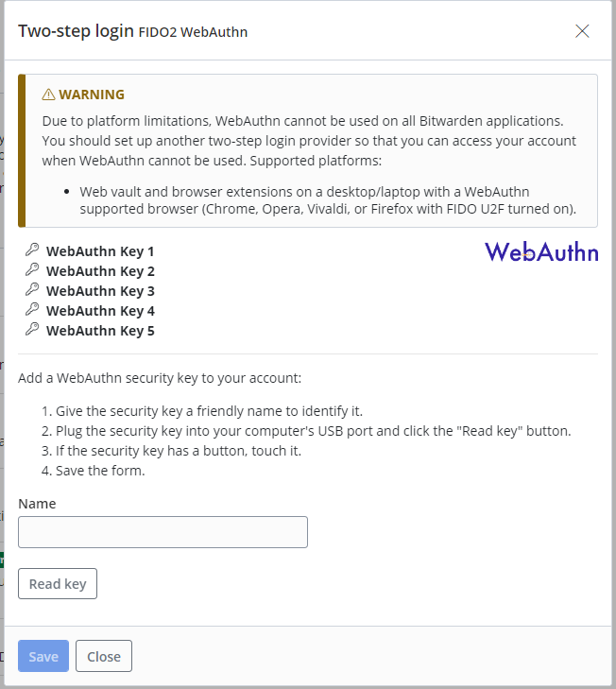Select the WebAuthn Key 1 label
This screenshot has height=689, width=616.
pyautogui.click(x=100, y=251)
